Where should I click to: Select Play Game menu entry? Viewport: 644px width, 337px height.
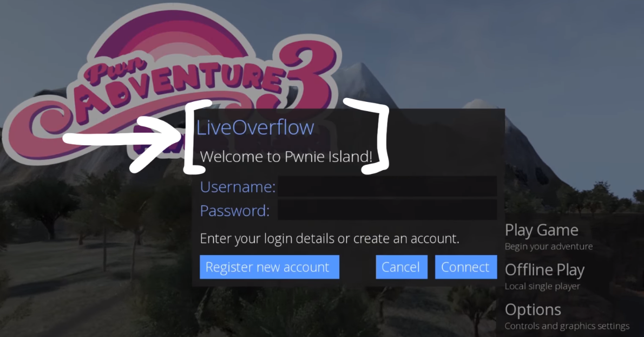541,230
